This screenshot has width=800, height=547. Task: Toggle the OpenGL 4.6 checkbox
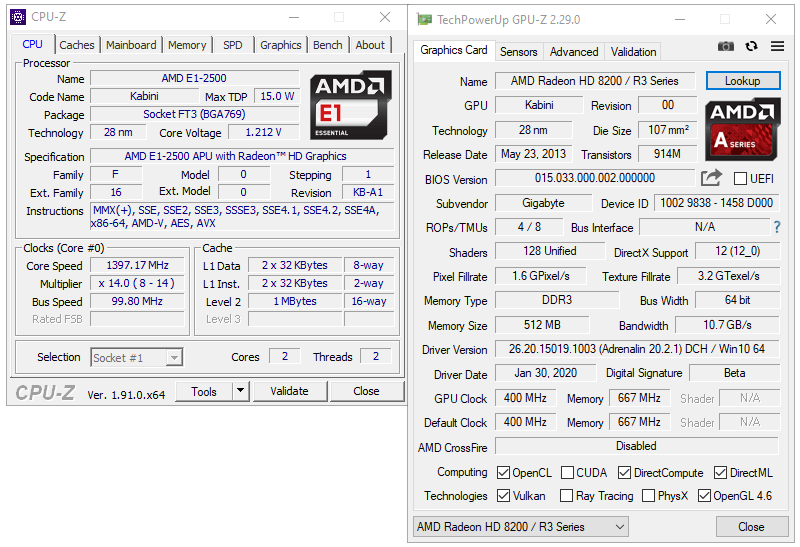(x=704, y=495)
